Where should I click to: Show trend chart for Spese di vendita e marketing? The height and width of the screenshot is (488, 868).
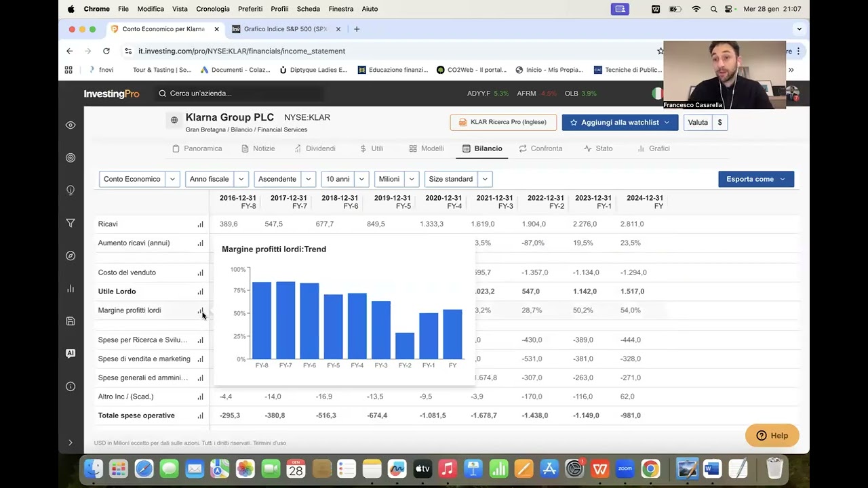200,359
